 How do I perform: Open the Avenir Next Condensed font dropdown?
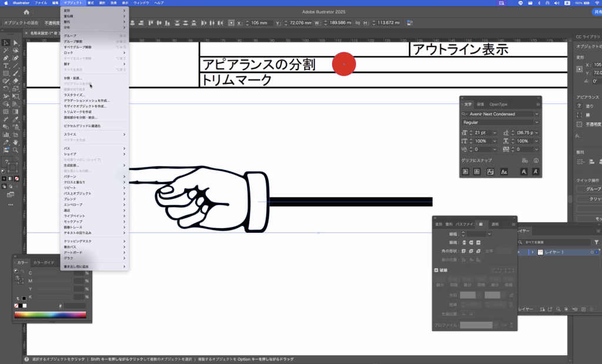point(500,114)
